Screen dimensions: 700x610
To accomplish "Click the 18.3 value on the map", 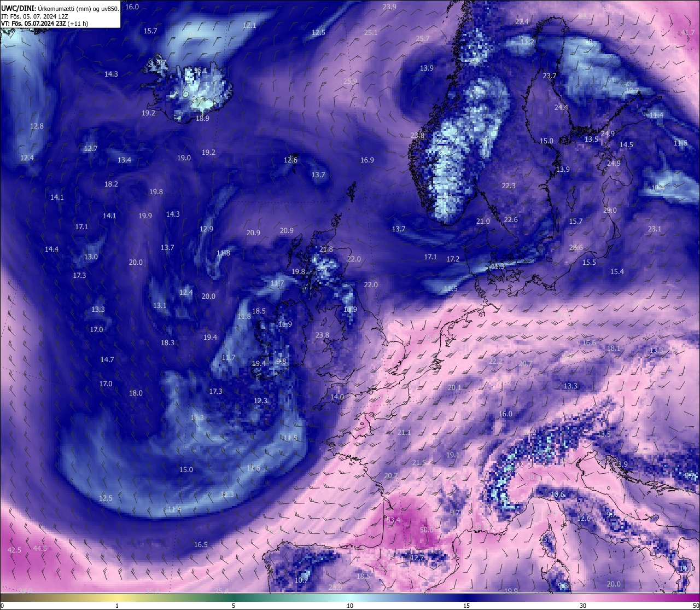I will click(x=167, y=342).
